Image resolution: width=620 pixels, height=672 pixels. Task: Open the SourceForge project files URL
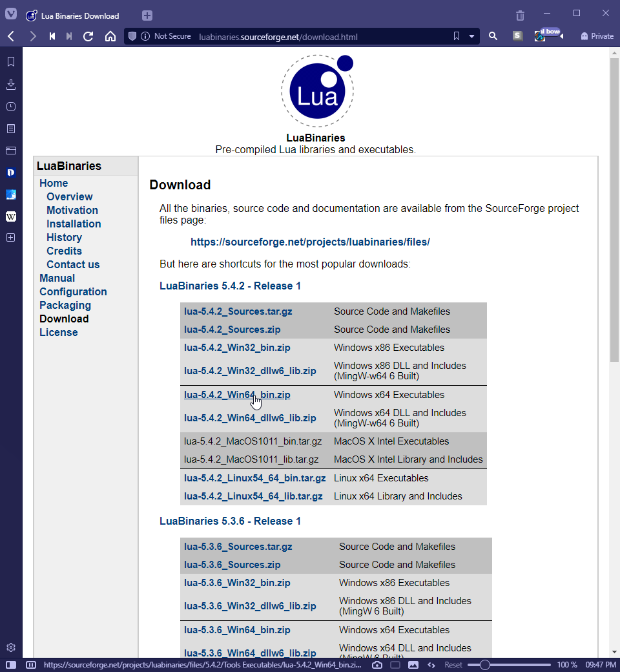[x=310, y=242]
